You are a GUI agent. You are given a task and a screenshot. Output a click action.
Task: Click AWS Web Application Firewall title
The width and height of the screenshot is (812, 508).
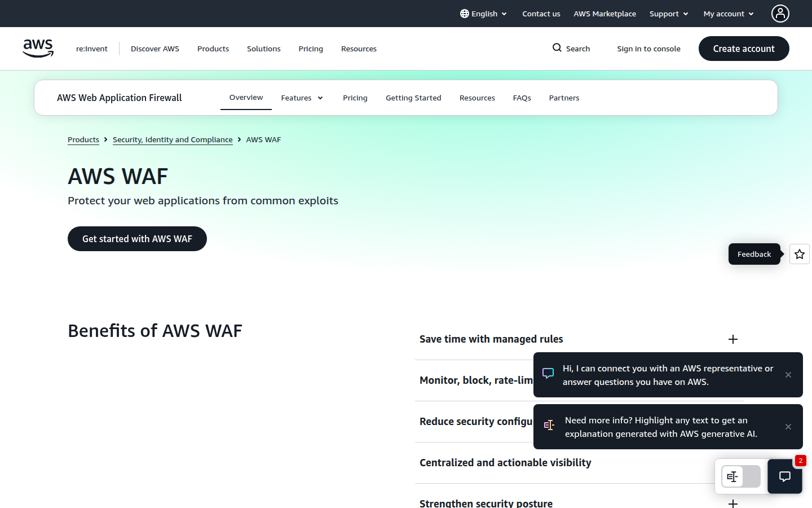tap(120, 98)
